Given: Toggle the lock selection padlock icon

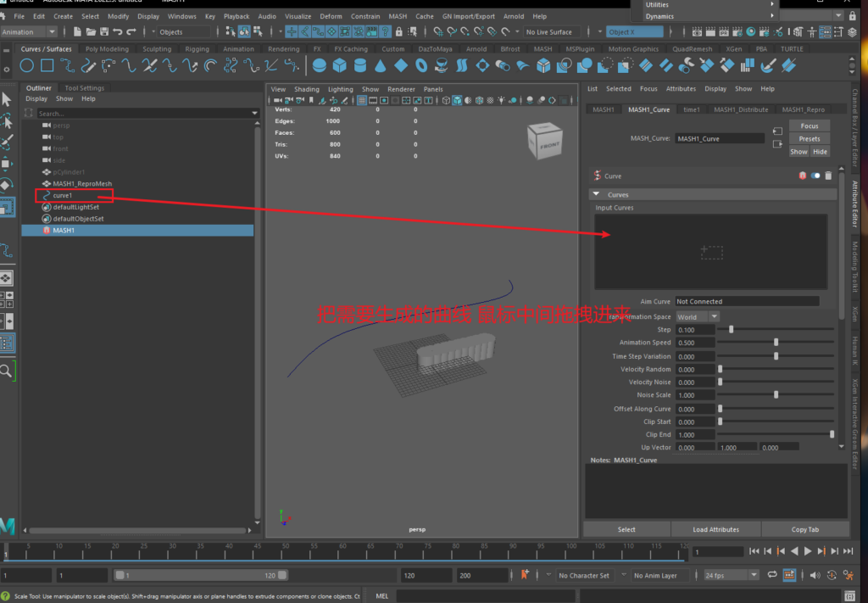Looking at the screenshot, I should pyautogui.click(x=398, y=31).
